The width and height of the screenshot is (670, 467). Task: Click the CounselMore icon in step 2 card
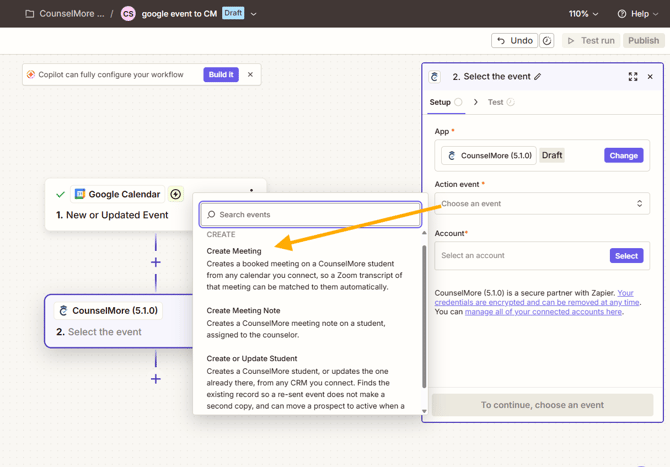pyautogui.click(x=63, y=311)
